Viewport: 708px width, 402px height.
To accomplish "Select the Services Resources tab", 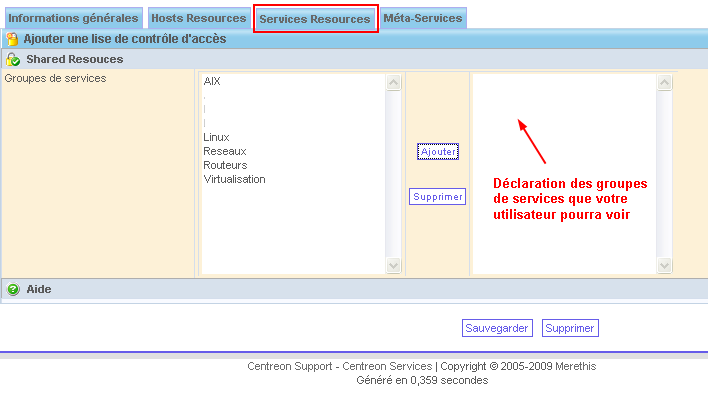I will (315, 19).
